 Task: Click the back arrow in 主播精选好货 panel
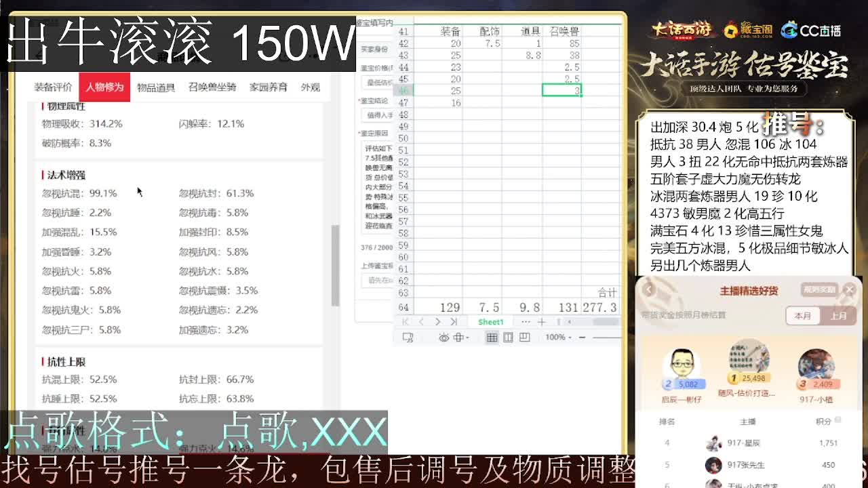(x=649, y=290)
